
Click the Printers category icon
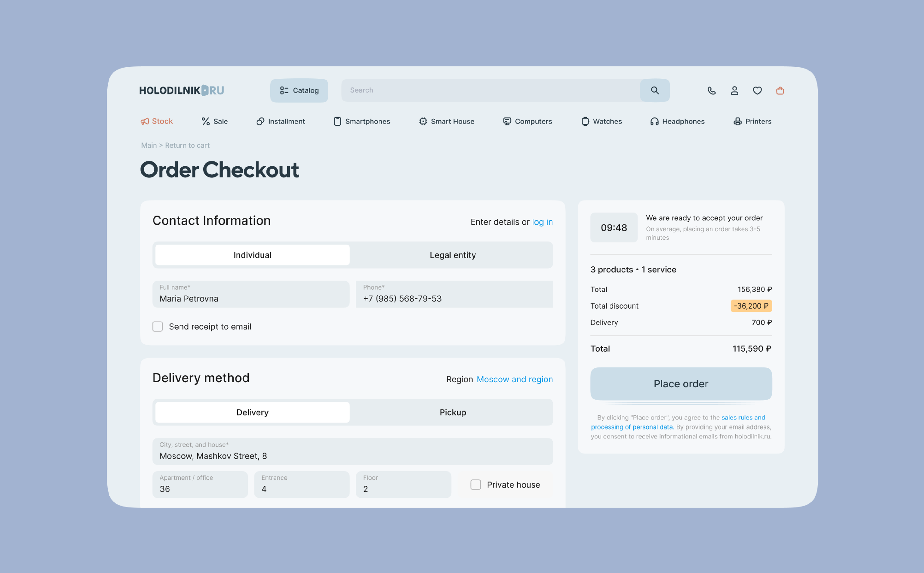[737, 121]
